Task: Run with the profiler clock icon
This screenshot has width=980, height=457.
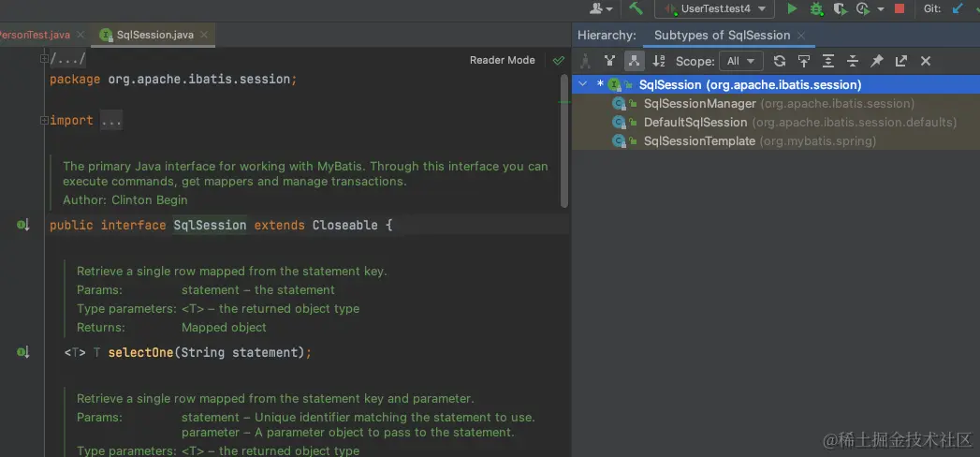Action: (x=863, y=8)
